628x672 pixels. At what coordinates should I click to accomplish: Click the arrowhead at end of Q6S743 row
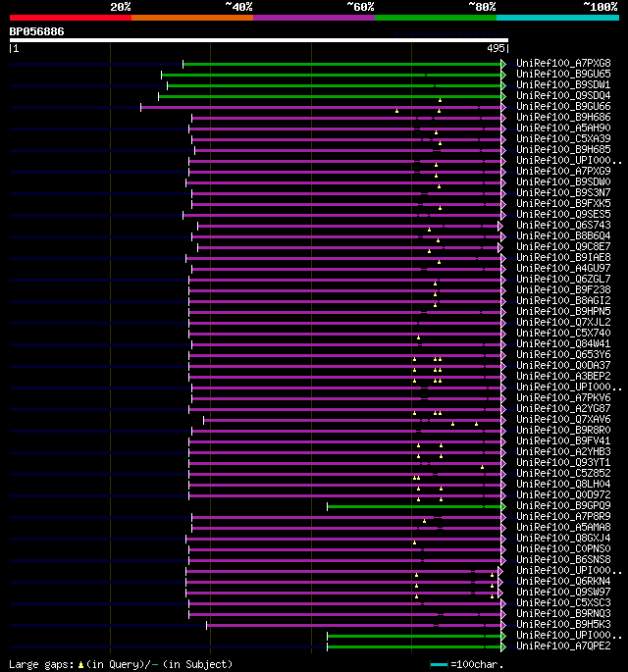point(500,226)
